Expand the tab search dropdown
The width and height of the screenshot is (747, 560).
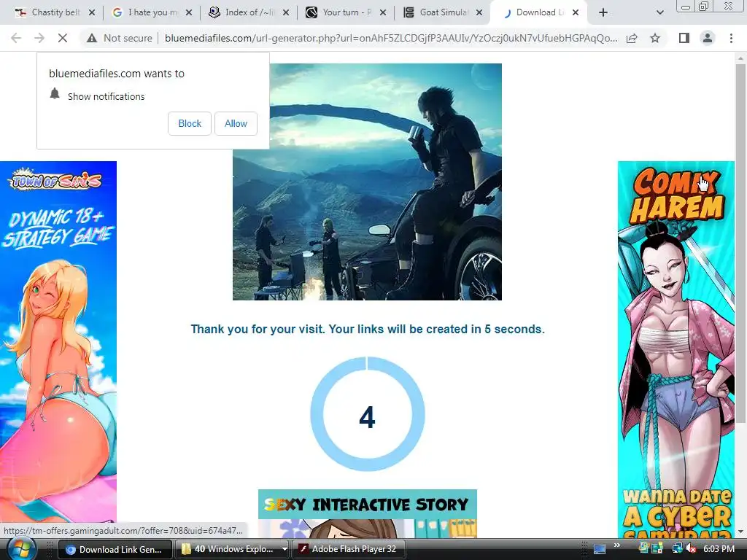(x=659, y=13)
